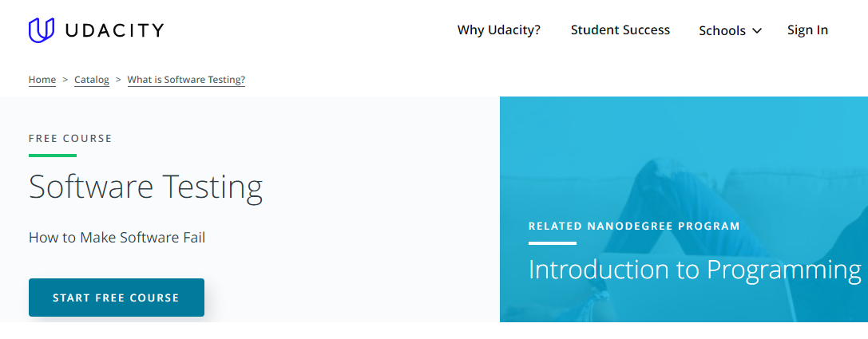Click the breadcrumb separator arrow after Catalog

coord(118,80)
